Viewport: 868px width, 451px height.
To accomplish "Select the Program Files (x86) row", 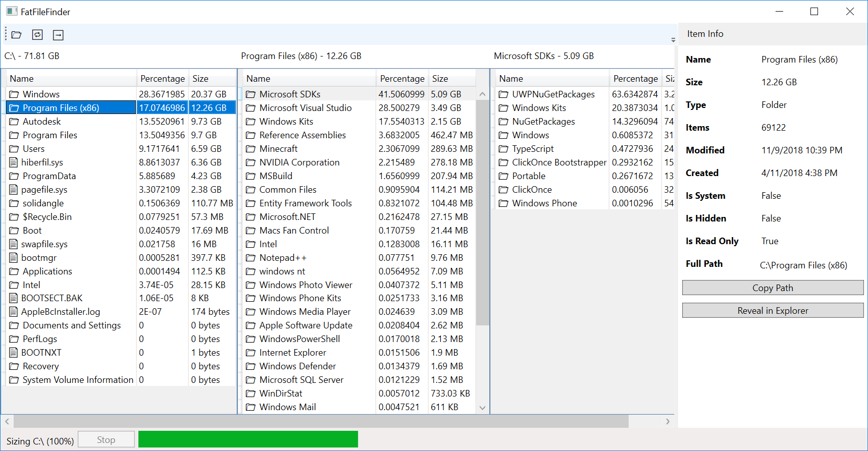I will [x=121, y=108].
